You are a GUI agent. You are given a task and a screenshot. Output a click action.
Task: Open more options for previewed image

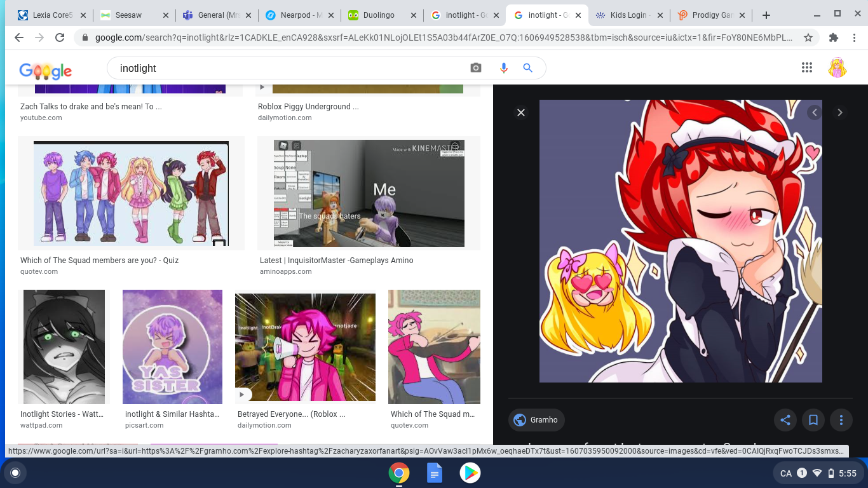point(841,420)
